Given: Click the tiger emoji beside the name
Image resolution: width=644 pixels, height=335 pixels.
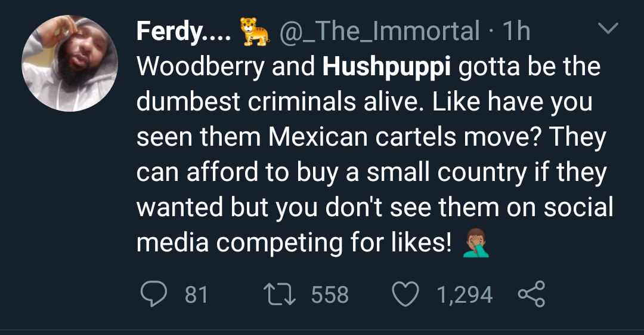Looking at the screenshot, I should [x=253, y=32].
